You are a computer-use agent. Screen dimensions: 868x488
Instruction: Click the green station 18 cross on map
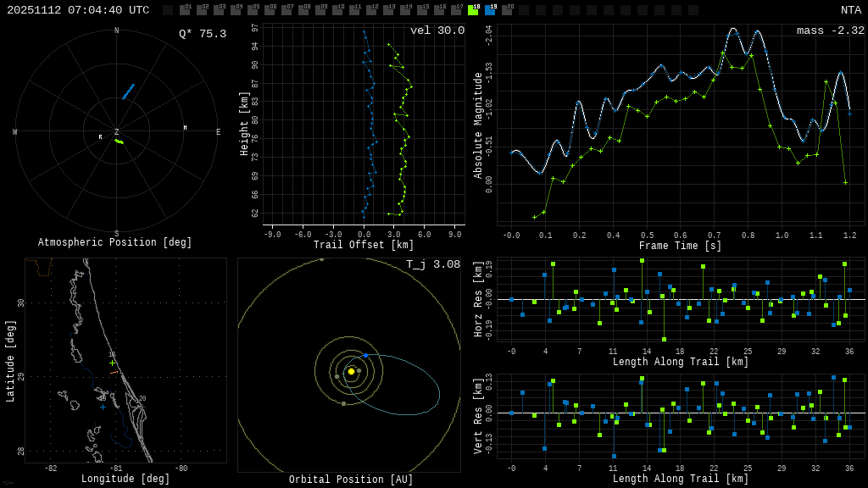coord(112,363)
